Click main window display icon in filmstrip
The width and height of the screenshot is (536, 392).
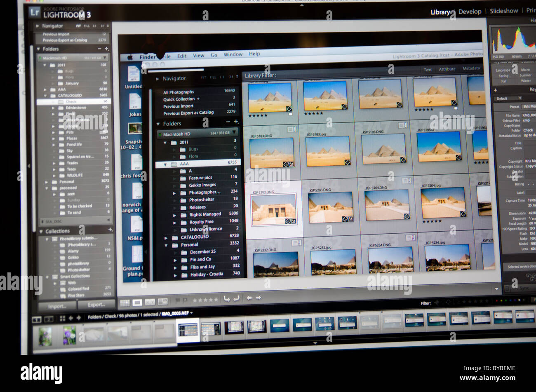tap(37, 319)
